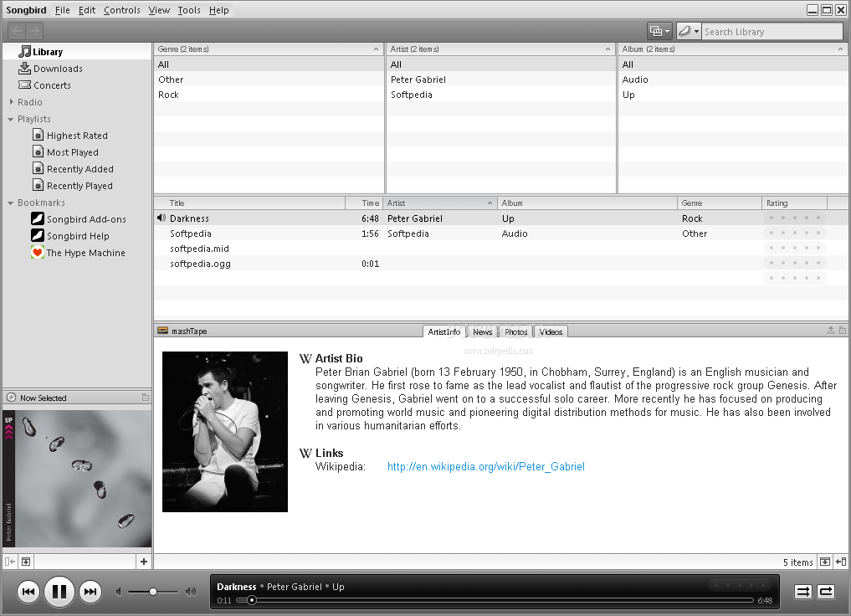Toggle the album art display pane
Image resolution: width=851 pixels, height=616 pixels.
(26, 562)
